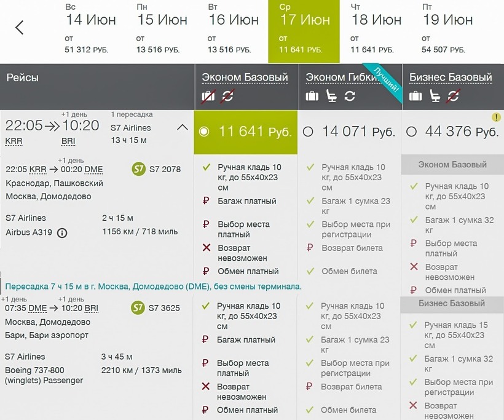Collapse flight details with the chevron arrow

[x=182, y=128]
